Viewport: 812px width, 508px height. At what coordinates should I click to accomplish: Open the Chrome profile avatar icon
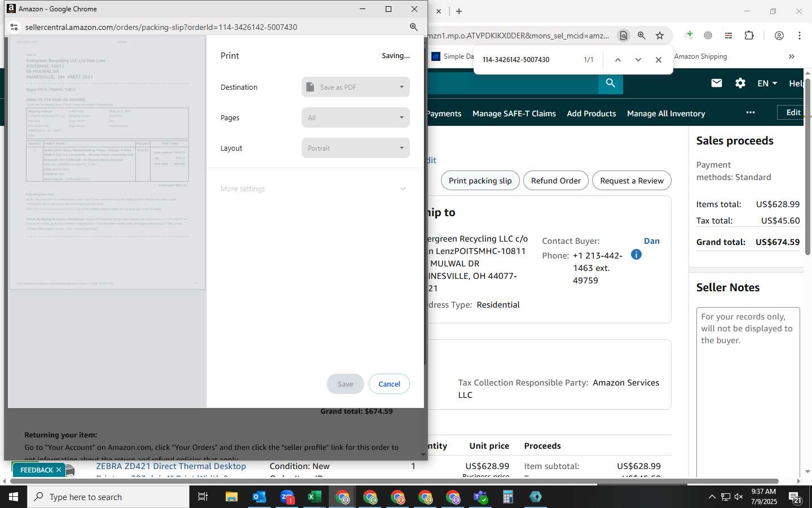pyautogui.click(x=779, y=36)
